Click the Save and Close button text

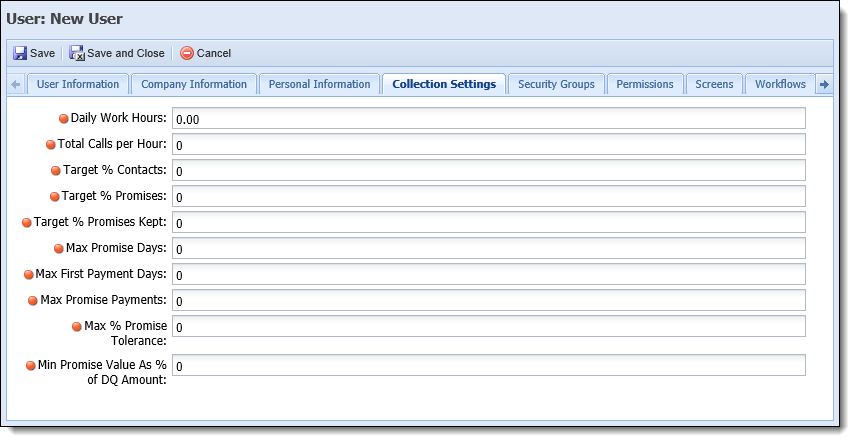[126, 53]
